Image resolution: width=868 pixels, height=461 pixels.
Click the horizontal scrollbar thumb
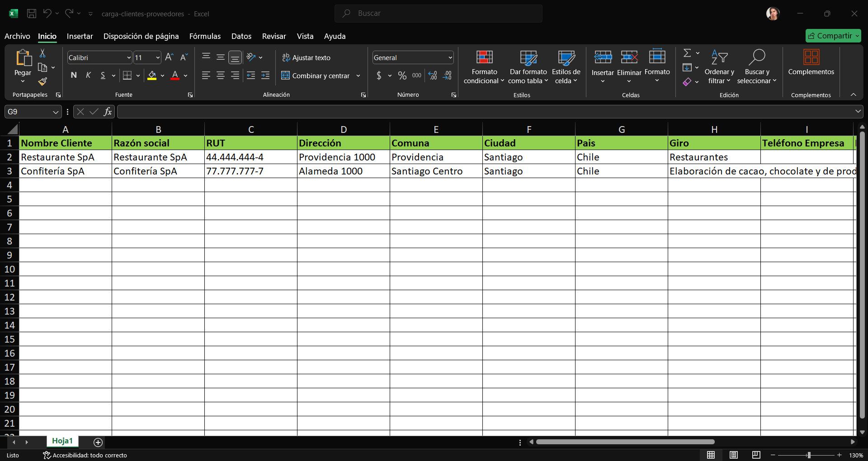click(625, 442)
